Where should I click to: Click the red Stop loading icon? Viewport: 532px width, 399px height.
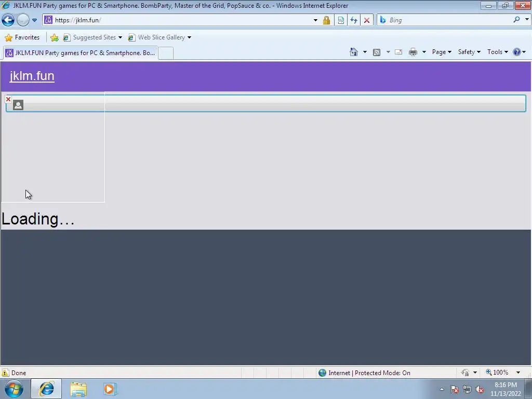coord(367,20)
